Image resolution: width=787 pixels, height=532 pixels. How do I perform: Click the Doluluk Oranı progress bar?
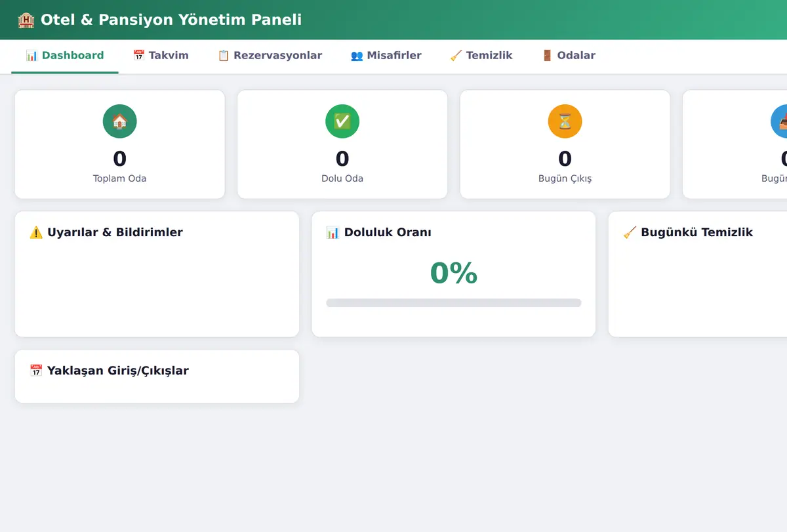pos(454,303)
